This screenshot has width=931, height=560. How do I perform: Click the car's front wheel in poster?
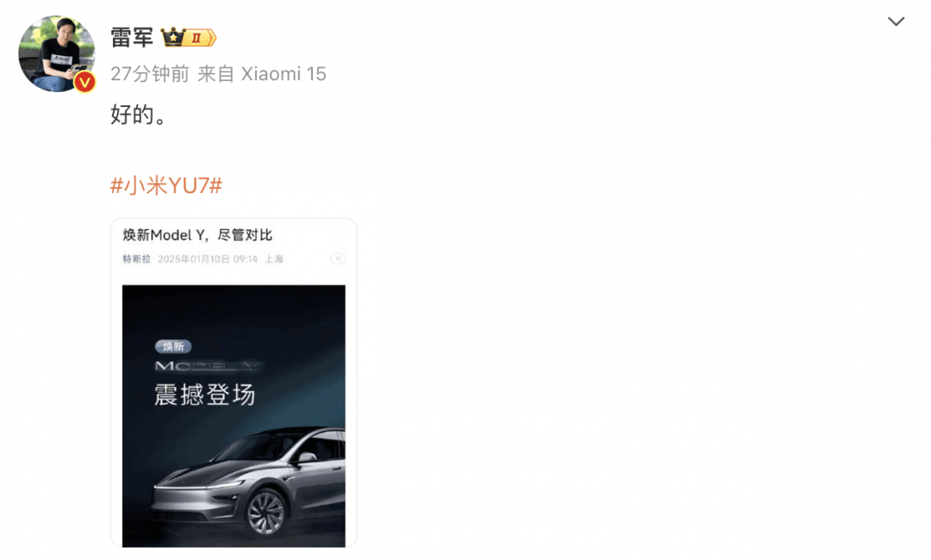(x=266, y=512)
